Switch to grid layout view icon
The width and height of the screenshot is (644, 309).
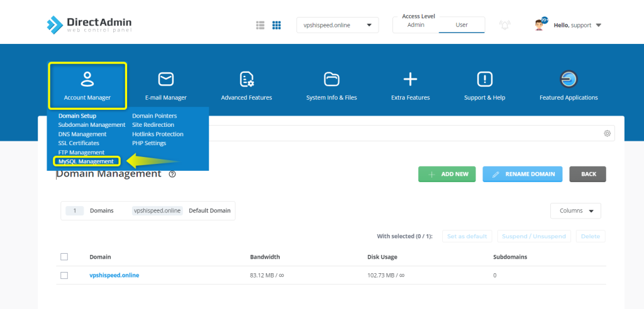click(x=277, y=25)
